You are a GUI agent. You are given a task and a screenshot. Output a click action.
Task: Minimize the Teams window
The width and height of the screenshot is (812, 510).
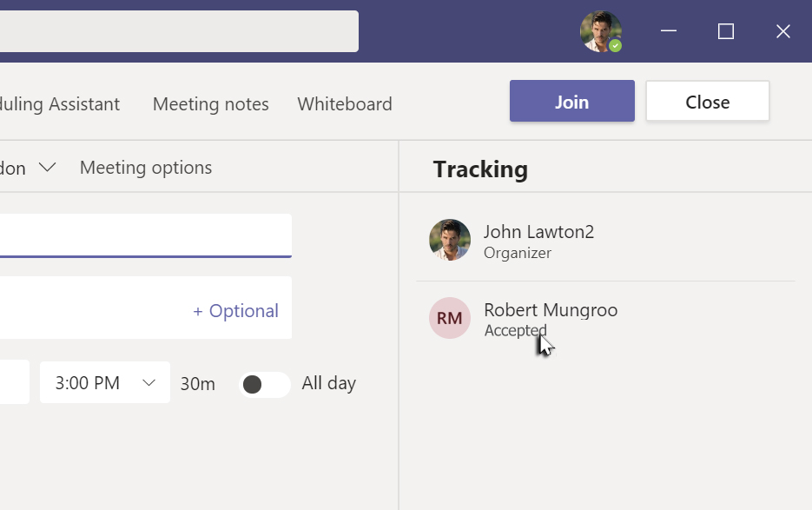(x=669, y=31)
